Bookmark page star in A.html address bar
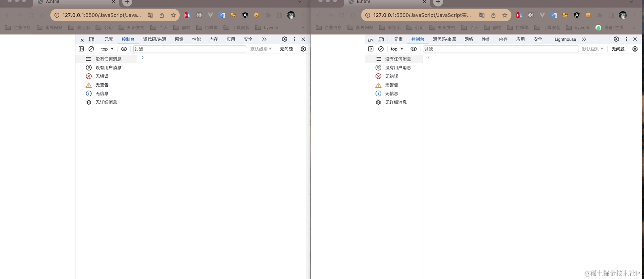 [x=173, y=15]
